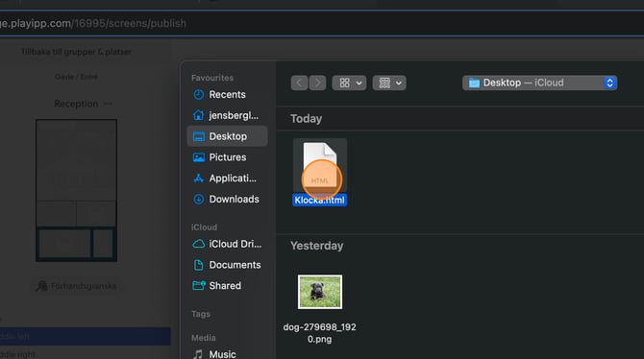The width and height of the screenshot is (644, 359).
Task: Open iCloud Drive in sidebar
Action: coord(227,244)
